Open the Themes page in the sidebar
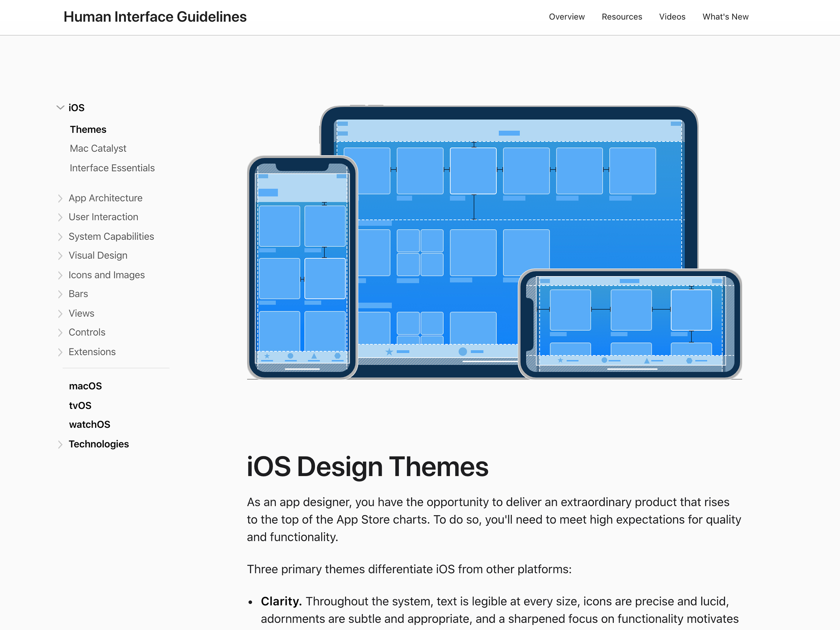 tap(88, 129)
